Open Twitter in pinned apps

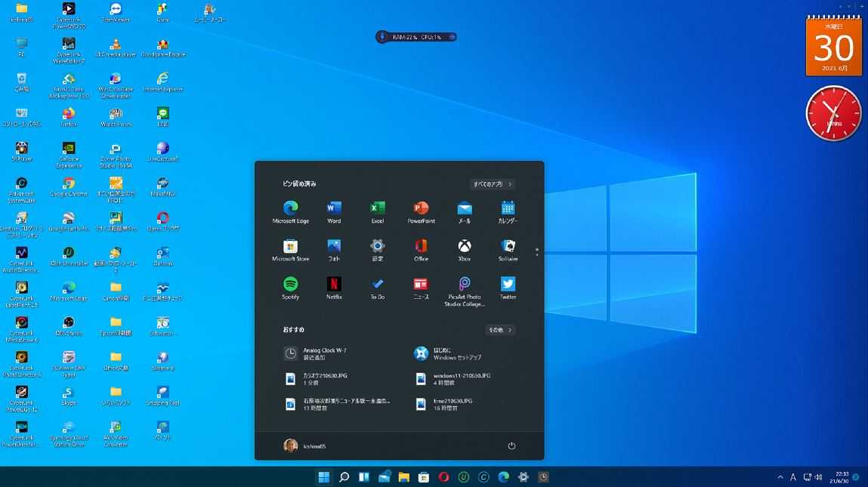(508, 285)
